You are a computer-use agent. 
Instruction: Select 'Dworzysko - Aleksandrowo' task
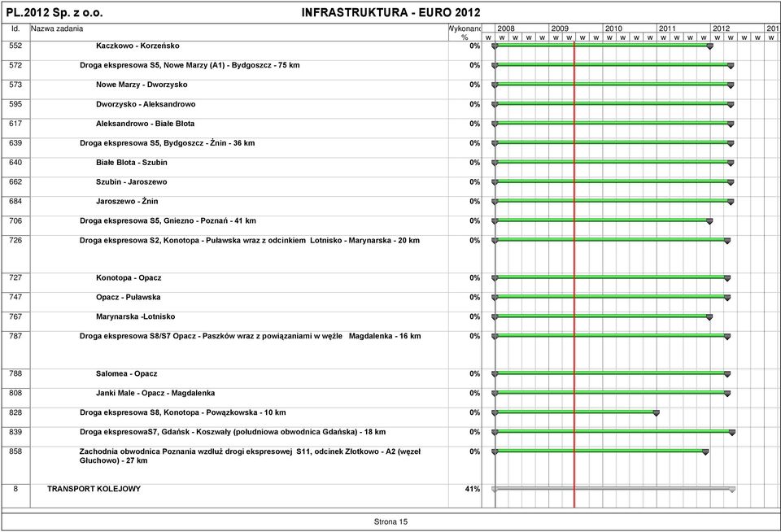[146, 104]
